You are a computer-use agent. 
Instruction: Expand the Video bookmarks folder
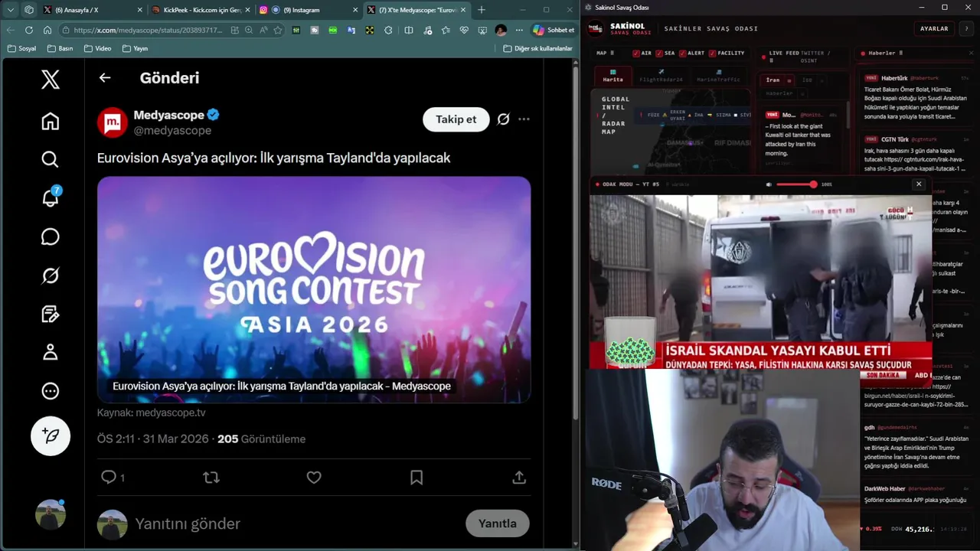tap(98, 48)
